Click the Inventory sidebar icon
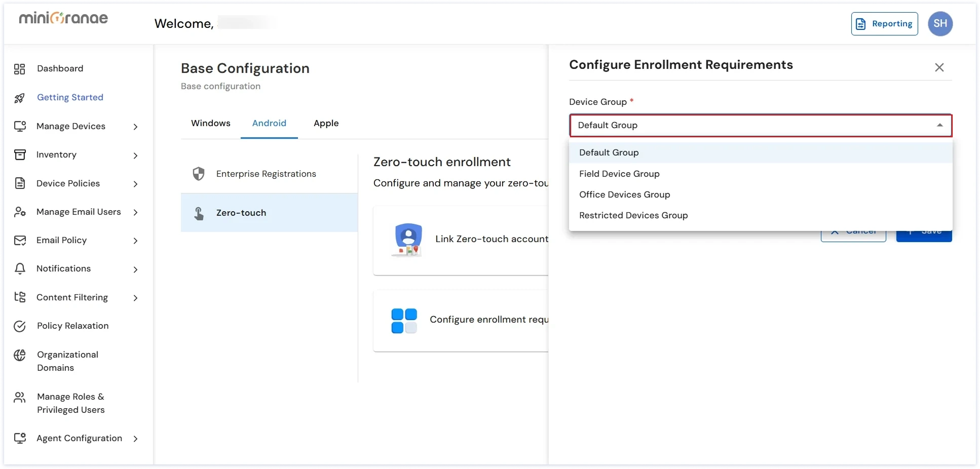The image size is (980, 469). [20, 155]
